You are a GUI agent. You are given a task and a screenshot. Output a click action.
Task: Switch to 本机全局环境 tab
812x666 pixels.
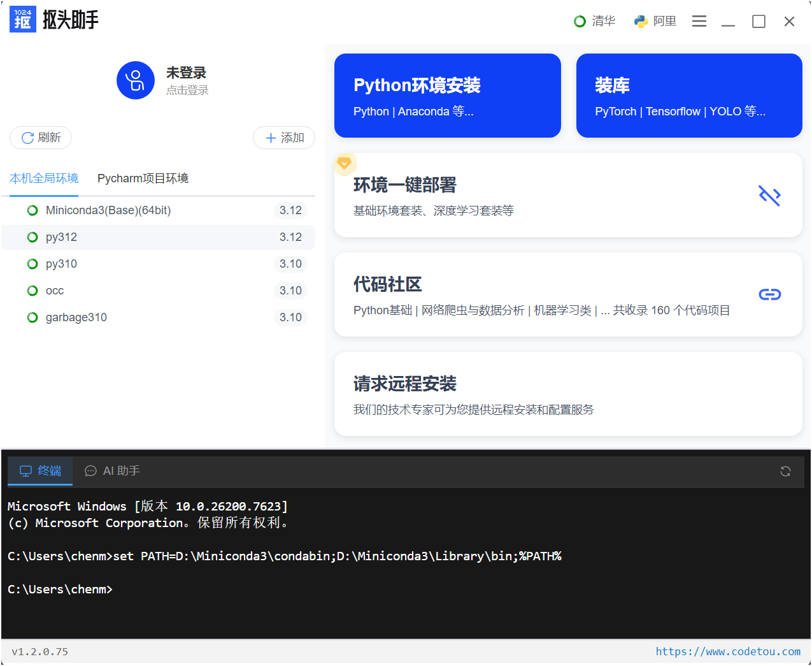click(44, 178)
